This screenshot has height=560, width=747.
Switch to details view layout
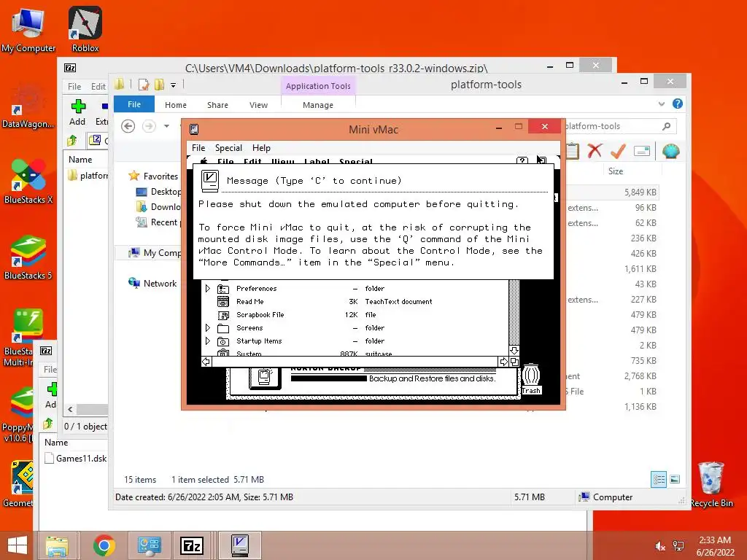point(659,480)
